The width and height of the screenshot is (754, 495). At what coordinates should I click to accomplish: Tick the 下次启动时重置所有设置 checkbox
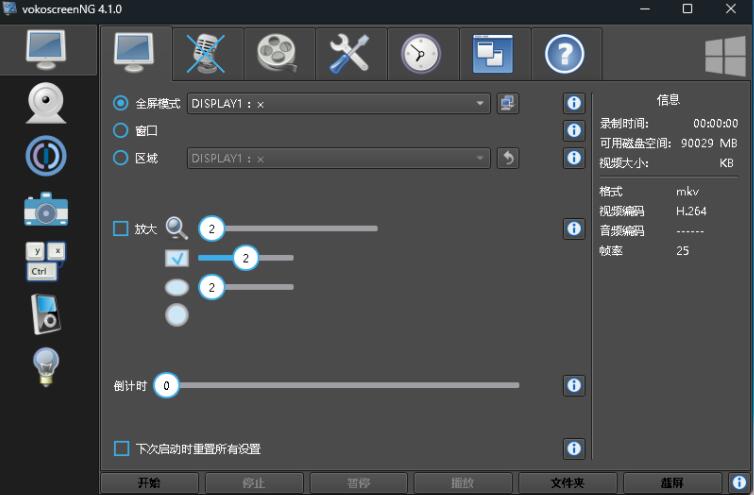[x=121, y=449]
